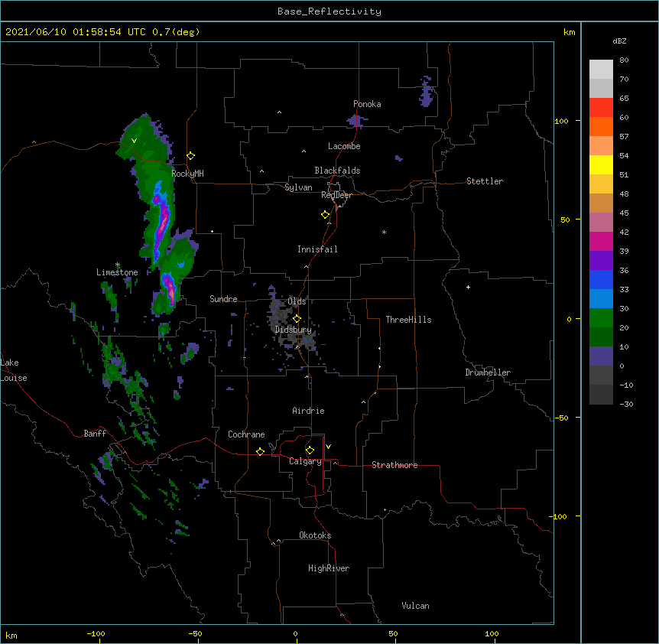The height and width of the screenshot is (644, 659).
Task: Click the RockyMH label
Action: pos(187,174)
